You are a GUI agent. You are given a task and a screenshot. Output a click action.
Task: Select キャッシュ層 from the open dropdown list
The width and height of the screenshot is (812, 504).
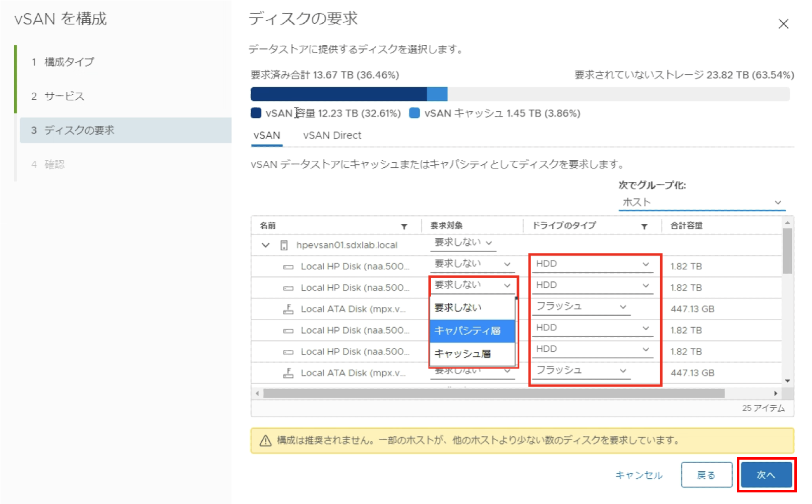(x=473, y=354)
